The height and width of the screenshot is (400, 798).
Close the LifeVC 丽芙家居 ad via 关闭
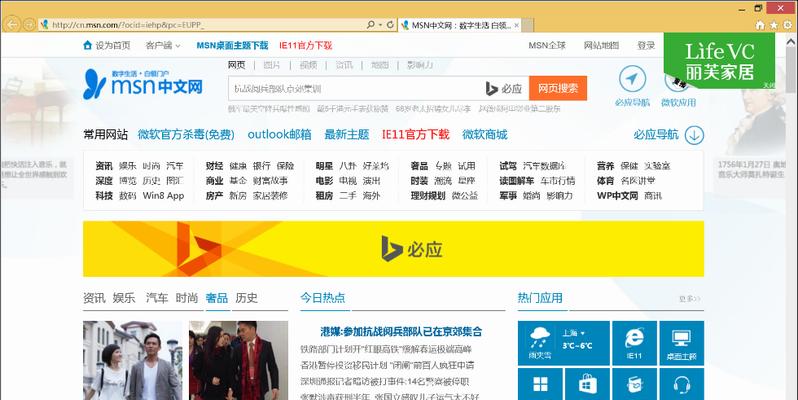768,85
